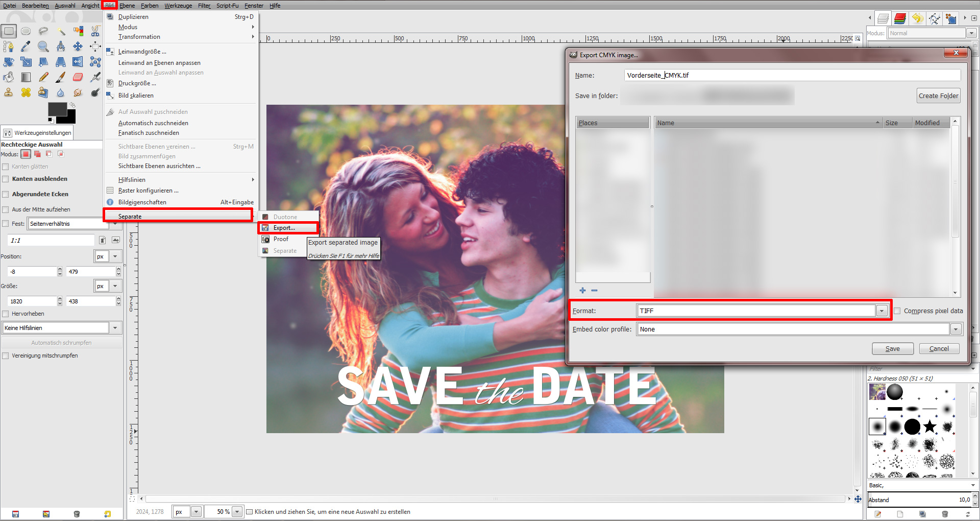Image resolution: width=980 pixels, height=521 pixels.
Task: Click the Save button
Action: 892,349
